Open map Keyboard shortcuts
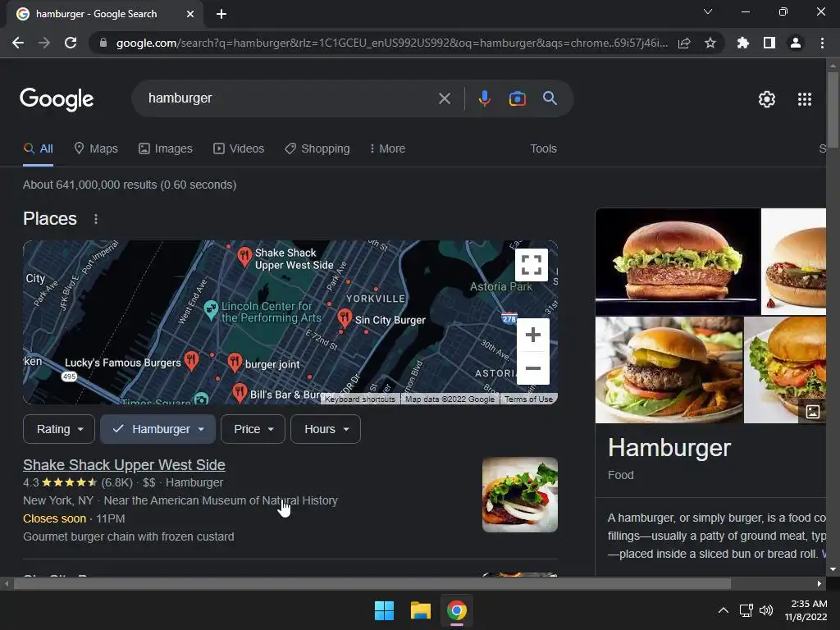This screenshot has width=840, height=630. point(360,399)
